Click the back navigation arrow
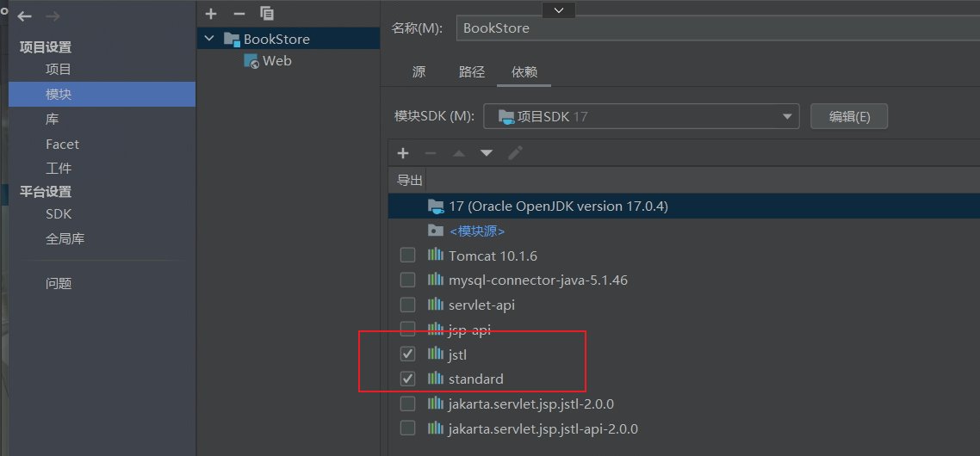980x456 pixels. point(25,16)
